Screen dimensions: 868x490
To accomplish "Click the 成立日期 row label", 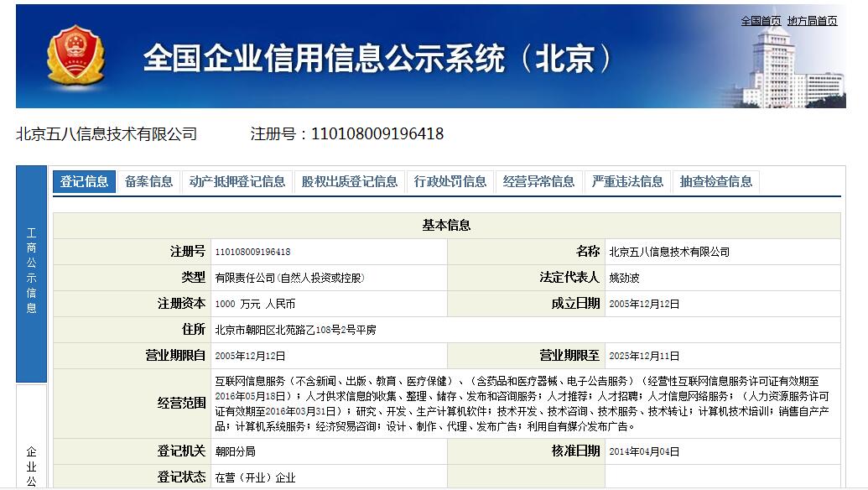I will (575, 304).
